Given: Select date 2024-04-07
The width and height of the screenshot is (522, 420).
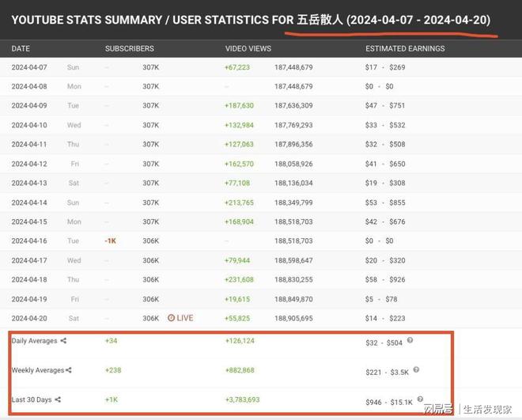Looking at the screenshot, I should pyautogui.click(x=29, y=67).
